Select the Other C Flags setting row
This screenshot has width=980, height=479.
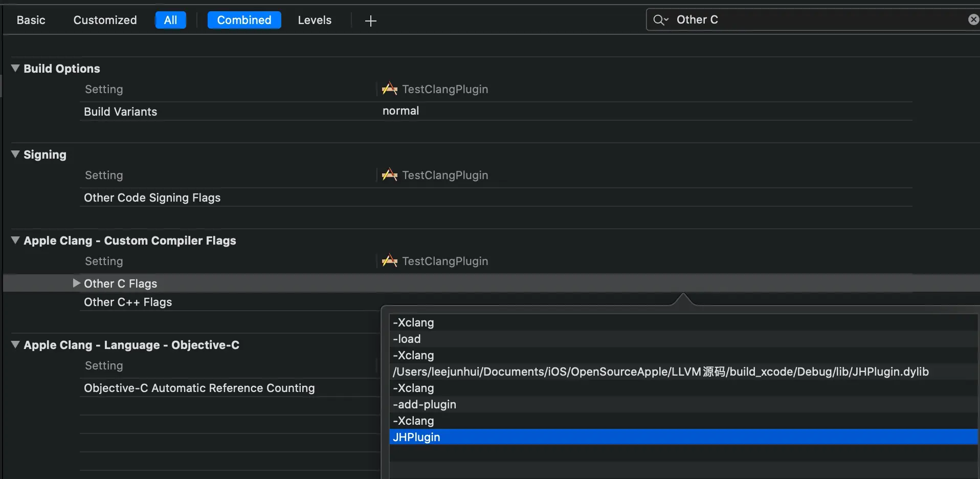(492, 283)
